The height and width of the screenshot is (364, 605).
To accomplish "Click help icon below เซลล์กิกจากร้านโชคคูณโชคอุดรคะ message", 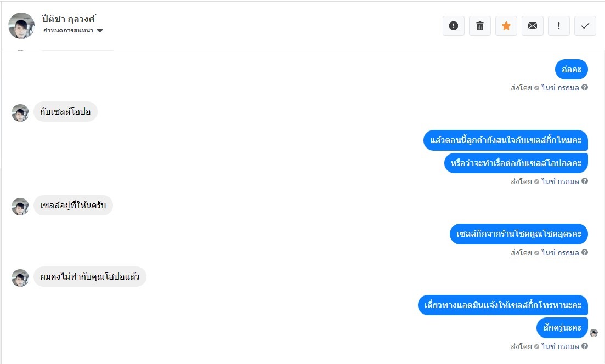I will pos(585,253).
